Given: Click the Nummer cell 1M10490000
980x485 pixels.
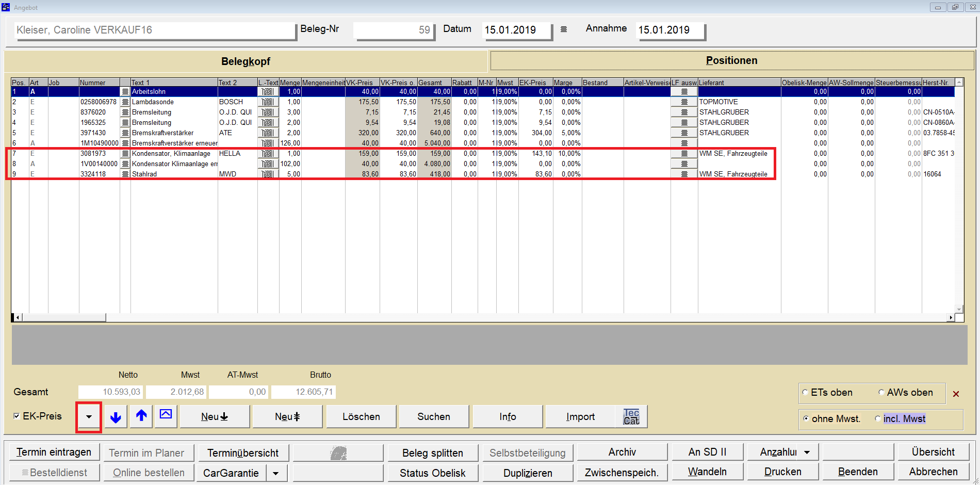Looking at the screenshot, I should click(x=99, y=143).
